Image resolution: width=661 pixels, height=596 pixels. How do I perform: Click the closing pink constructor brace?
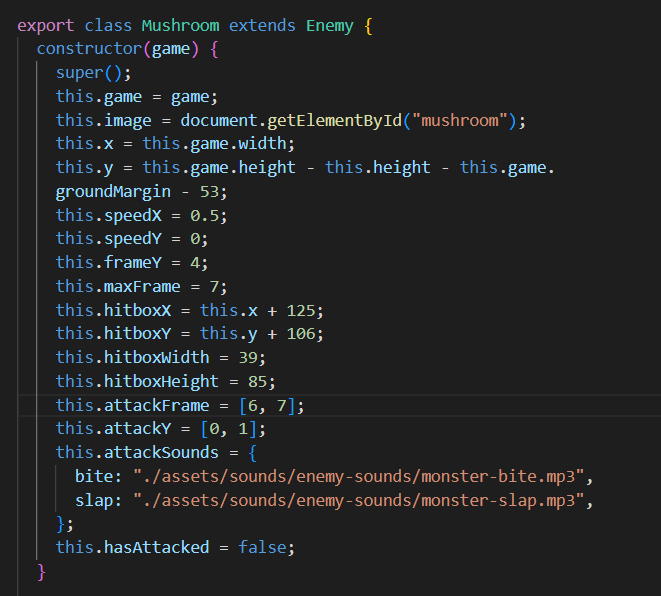tap(41, 572)
